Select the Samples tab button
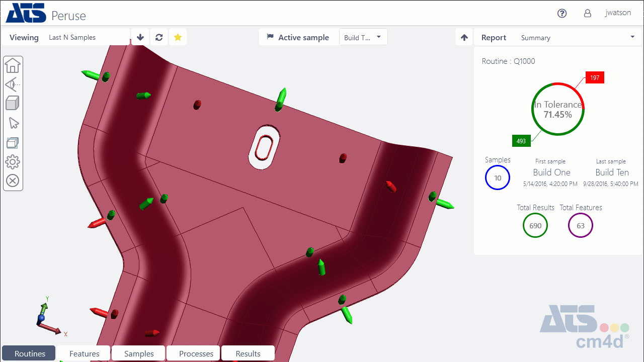Screen dimensions: 644x362 [x=139, y=353]
